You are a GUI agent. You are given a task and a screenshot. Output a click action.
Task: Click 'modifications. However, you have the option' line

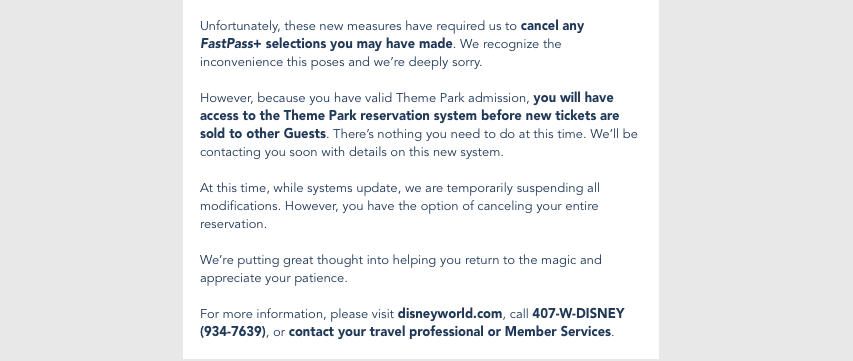click(399, 206)
